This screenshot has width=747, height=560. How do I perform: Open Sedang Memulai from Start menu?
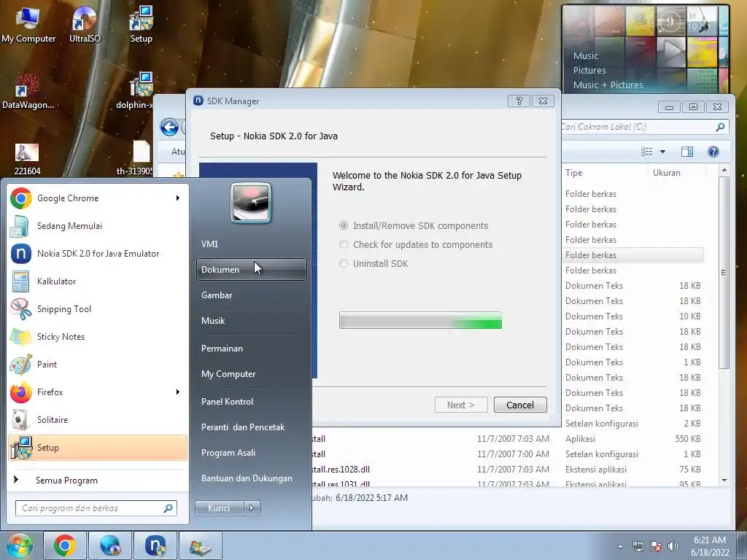(98, 226)
